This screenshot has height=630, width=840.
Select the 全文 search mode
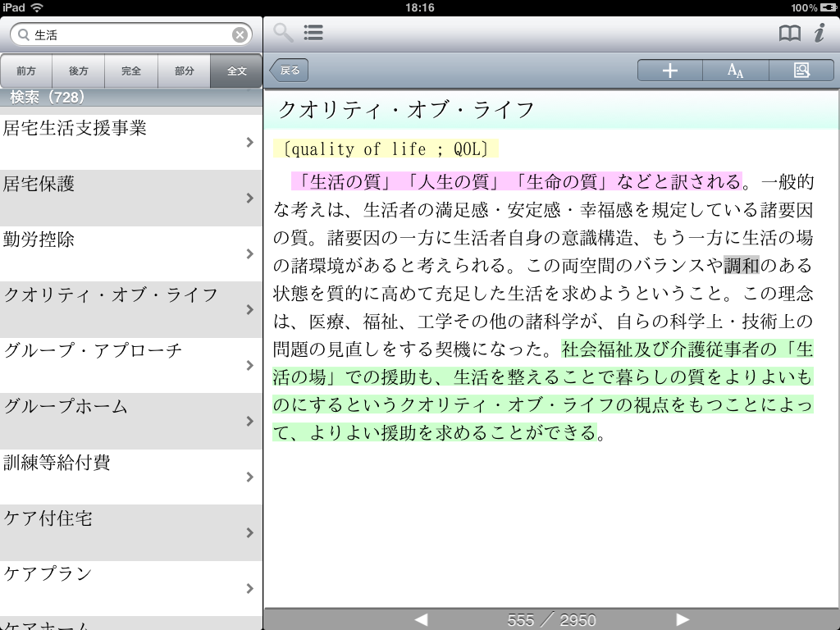click(x=236, y=71)
